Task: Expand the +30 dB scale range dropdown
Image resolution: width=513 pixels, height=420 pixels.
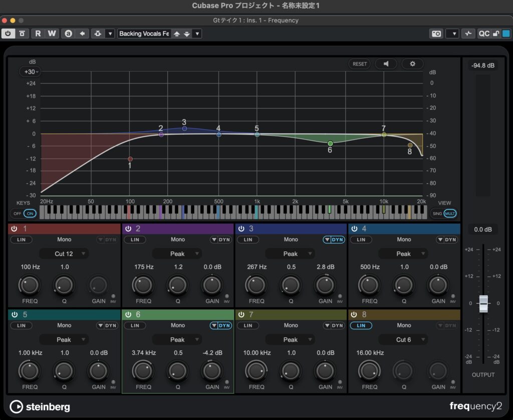Action: point(31,72)
